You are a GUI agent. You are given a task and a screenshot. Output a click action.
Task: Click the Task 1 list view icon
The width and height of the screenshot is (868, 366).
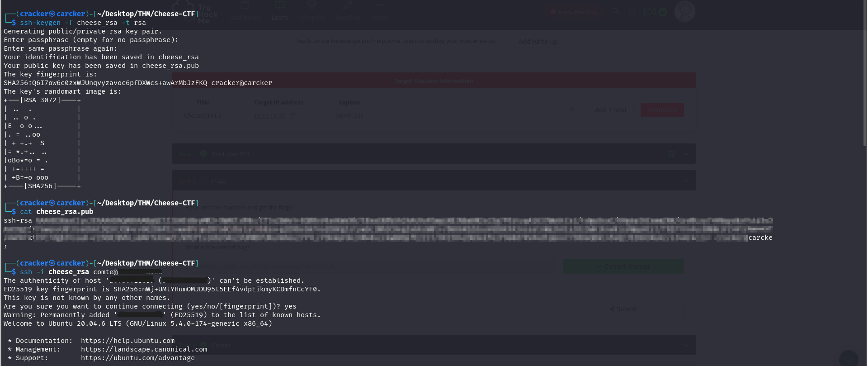pyautogui.click(x=671, y=154)
